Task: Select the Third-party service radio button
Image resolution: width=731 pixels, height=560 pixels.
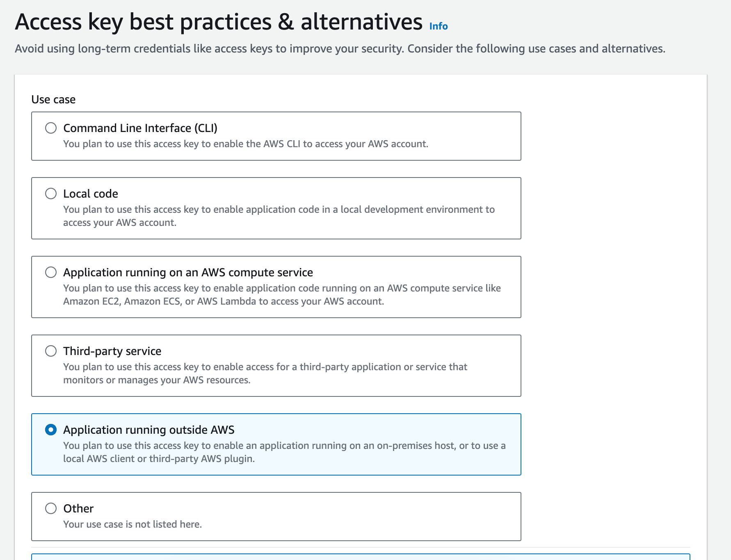Action: (51, 351)
